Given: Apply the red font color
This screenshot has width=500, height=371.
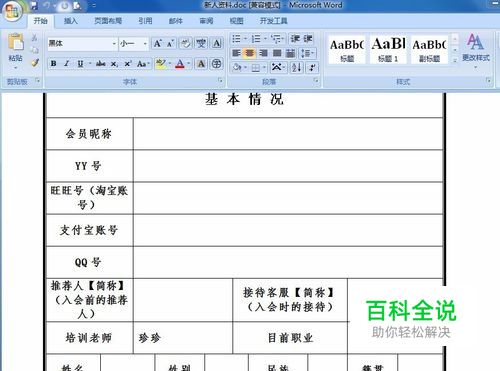Looking at the screenshot, I should coord(180,64).
